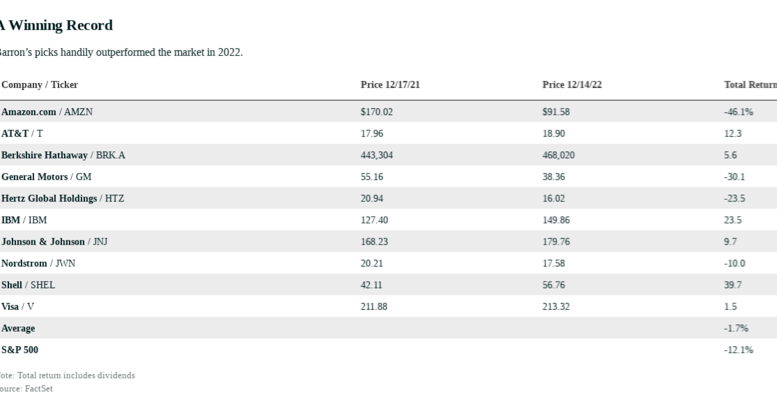Click the Company / Ticker column header
This screenshot has width=777, height=400.
[x=39, y=85]
